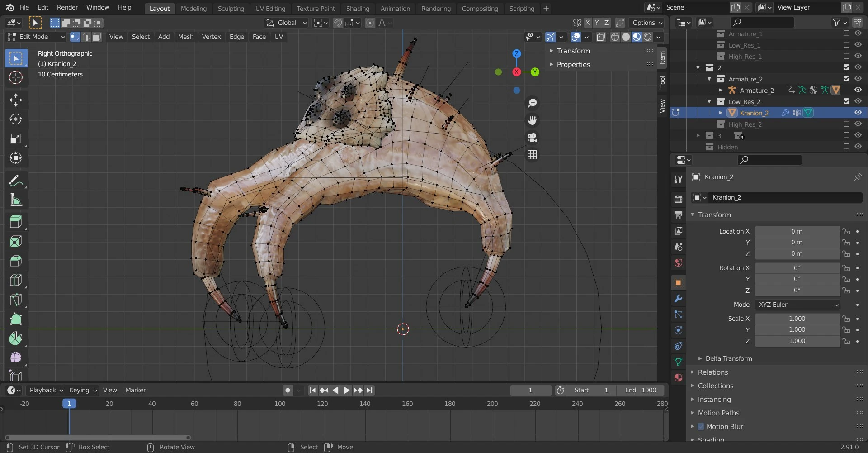
Task: Hide Armature_1 using its eye icon
Action: coord(858,33)
